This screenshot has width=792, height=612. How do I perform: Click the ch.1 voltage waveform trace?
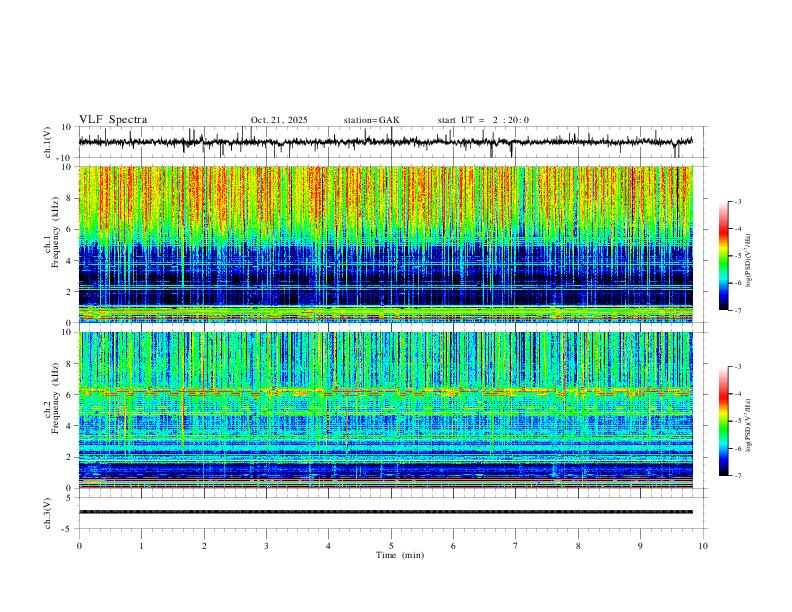[x=386, y=142]
